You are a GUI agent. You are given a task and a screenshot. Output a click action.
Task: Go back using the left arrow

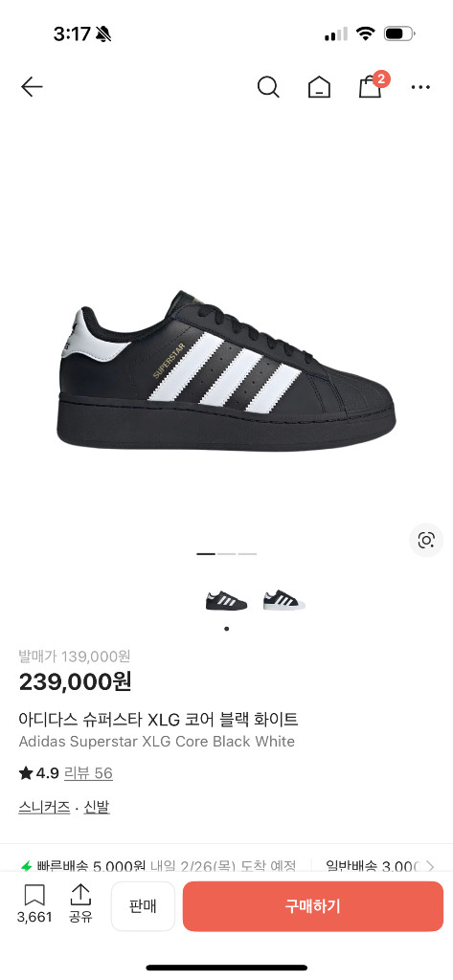click(32, 87)
